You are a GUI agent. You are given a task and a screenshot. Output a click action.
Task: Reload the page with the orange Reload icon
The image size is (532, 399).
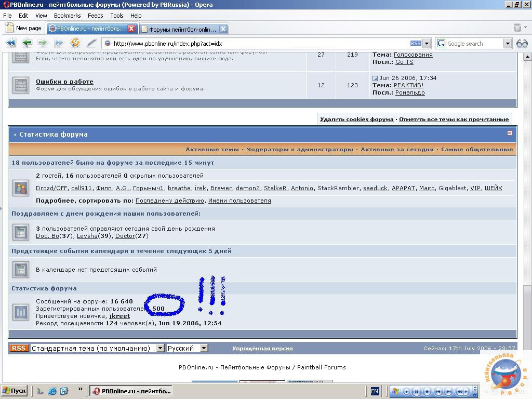(x=75, y=43)
